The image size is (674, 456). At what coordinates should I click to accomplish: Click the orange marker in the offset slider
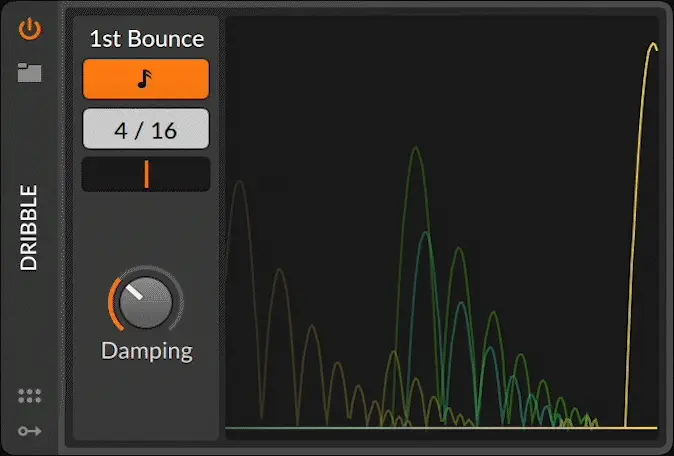pyautogui.click(x=146, y=174)
